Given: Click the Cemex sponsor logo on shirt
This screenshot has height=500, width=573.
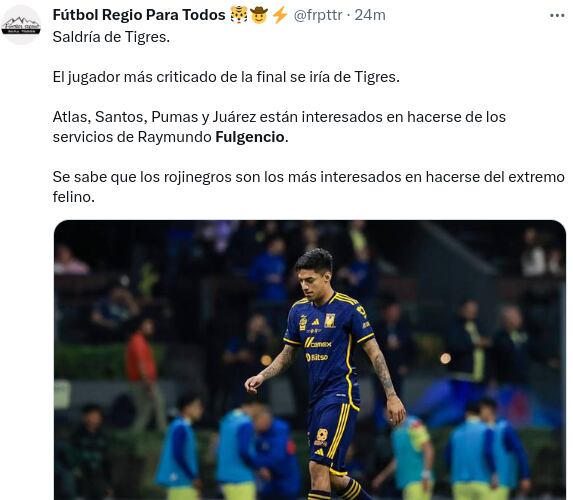Looking at the screenshot, I should pyautogui.click(x=318, y=344).
